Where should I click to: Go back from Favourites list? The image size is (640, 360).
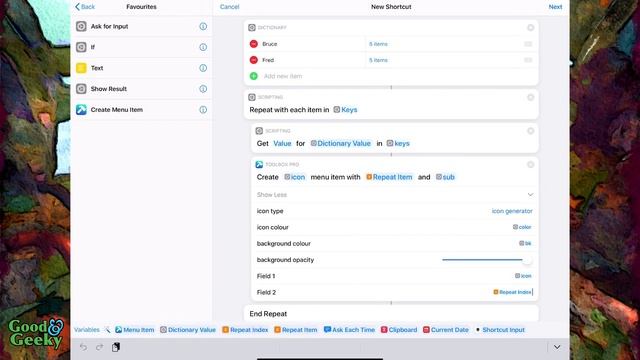[85, 7]
